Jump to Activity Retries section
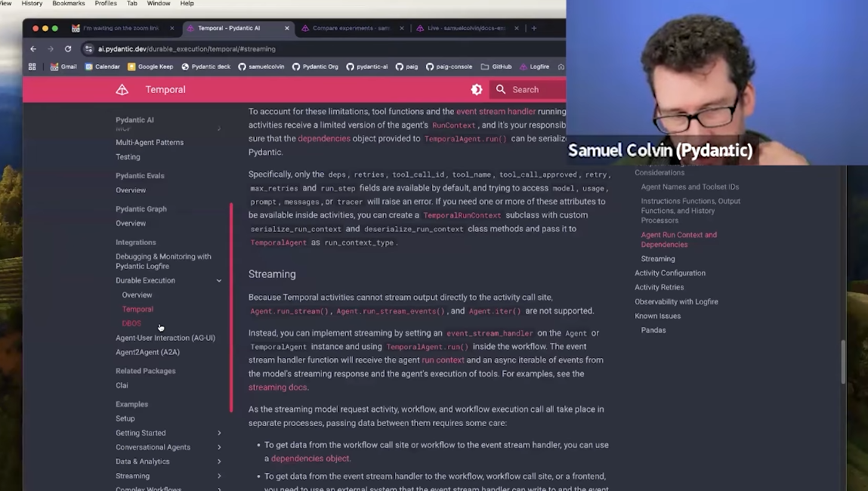 [659, 287]
